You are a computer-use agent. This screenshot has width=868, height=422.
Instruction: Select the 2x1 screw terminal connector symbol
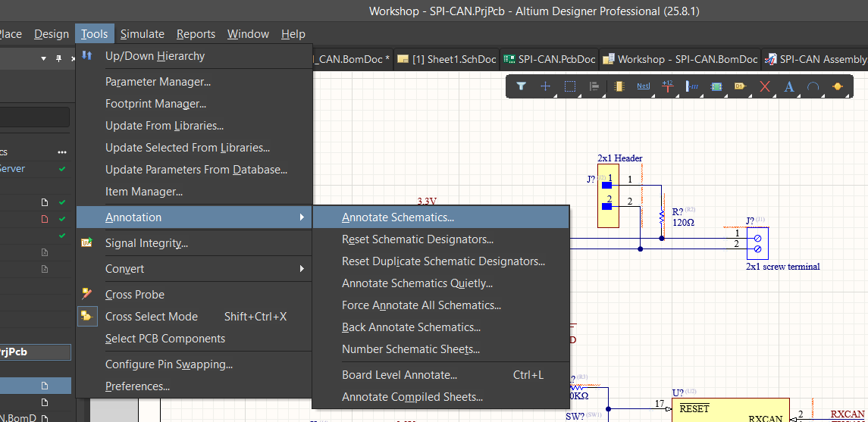click(x=757, y=242)
